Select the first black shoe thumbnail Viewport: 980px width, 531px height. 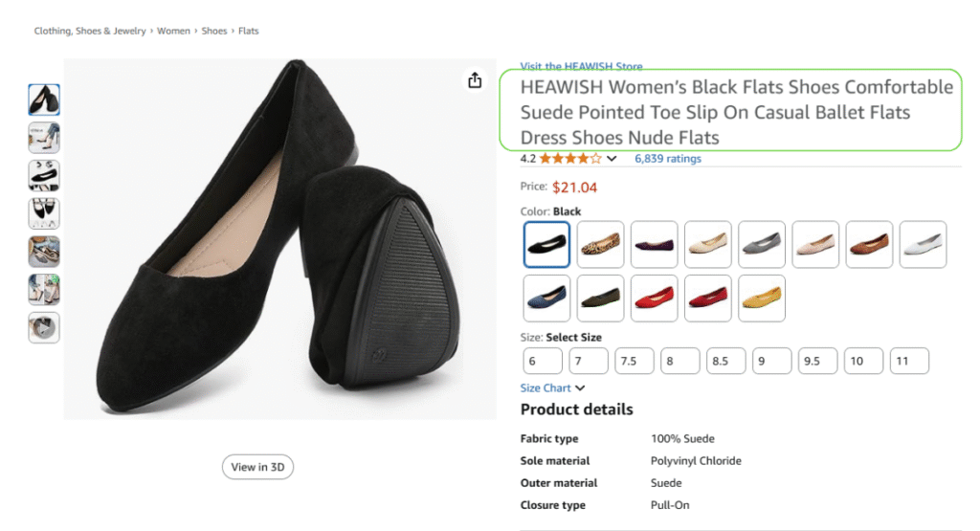pyautogui.click(x=44, y=100)
